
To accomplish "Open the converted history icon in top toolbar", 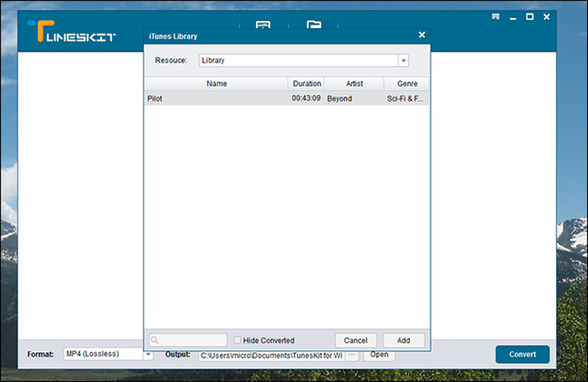I will coord(263,25).
